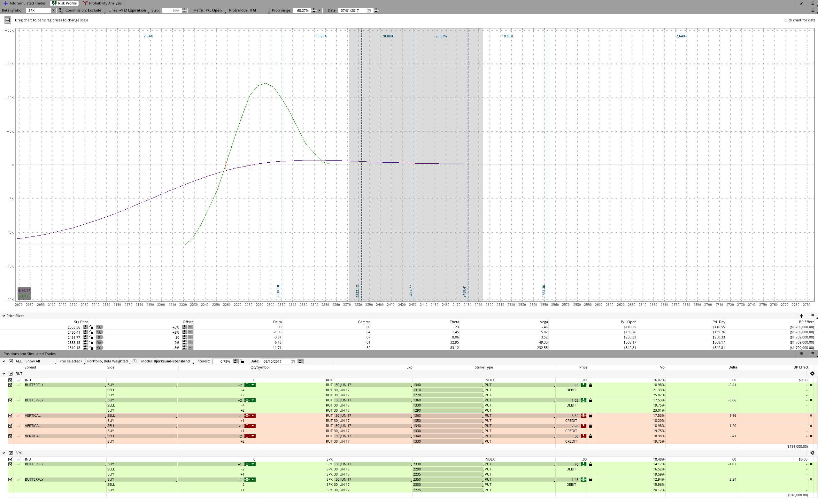Open the Prob range dropdown arrow
This screenshot has width=818, height=504.
[x=320, y=10]
